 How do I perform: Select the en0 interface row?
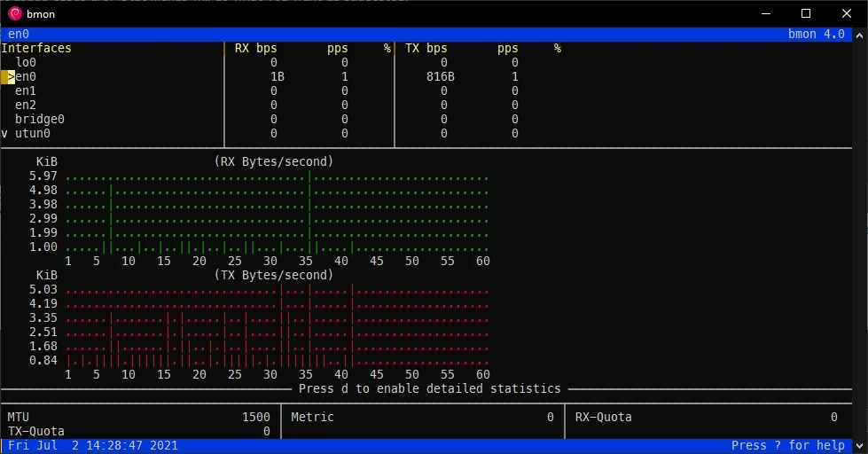(26, 77)
